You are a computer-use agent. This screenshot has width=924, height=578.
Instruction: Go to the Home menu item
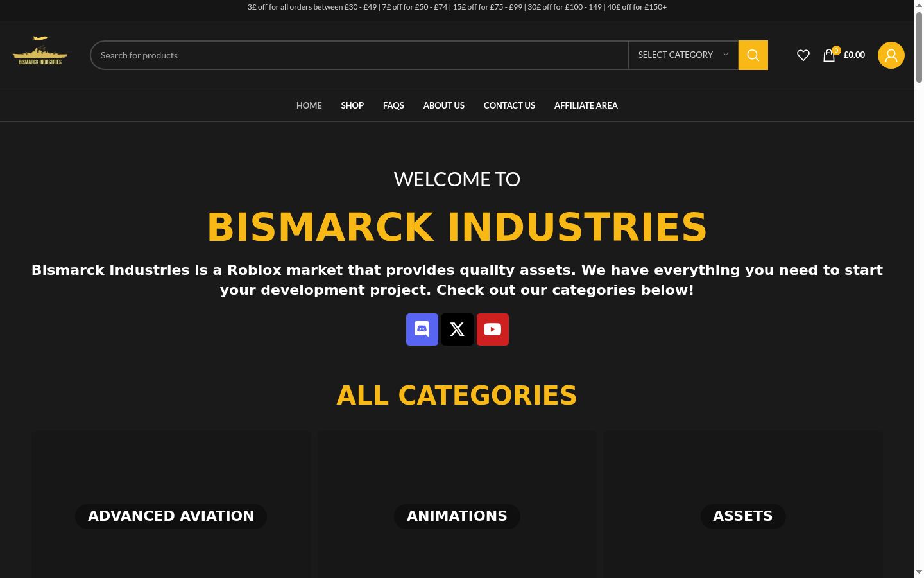309,105
